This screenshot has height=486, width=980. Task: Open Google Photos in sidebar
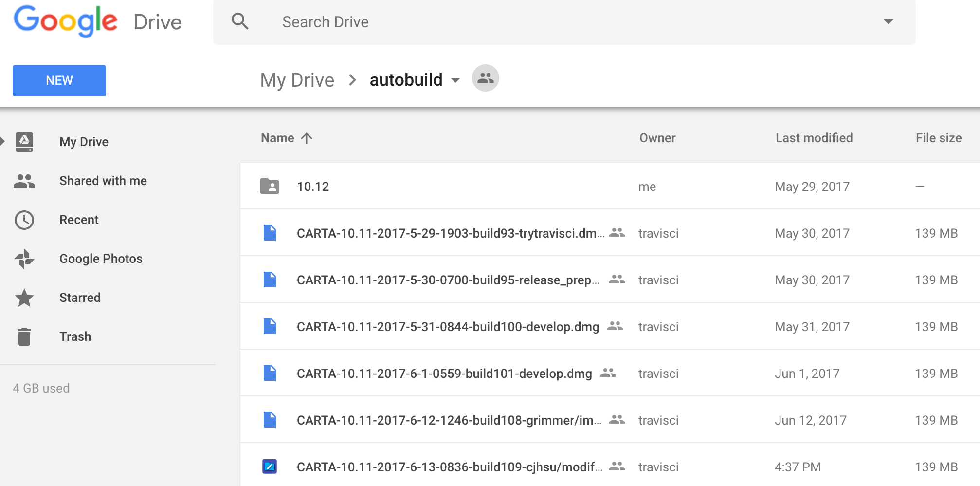101,259
